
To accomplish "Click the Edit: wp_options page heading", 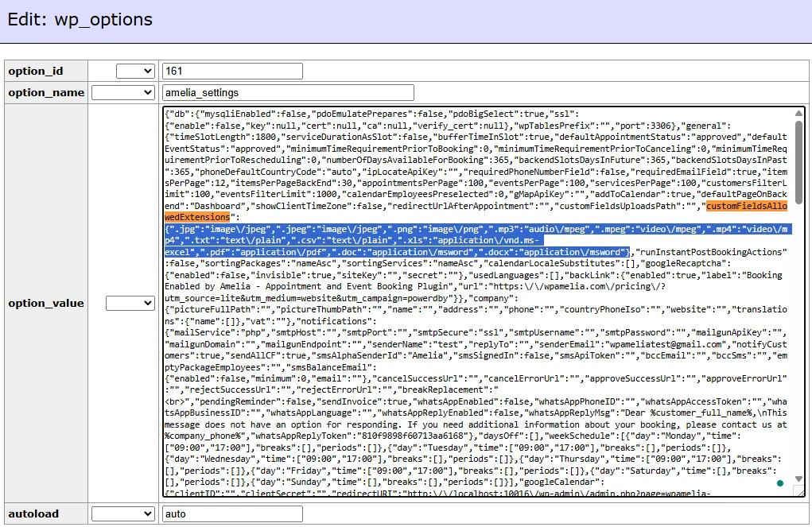I will click(80, 20).
